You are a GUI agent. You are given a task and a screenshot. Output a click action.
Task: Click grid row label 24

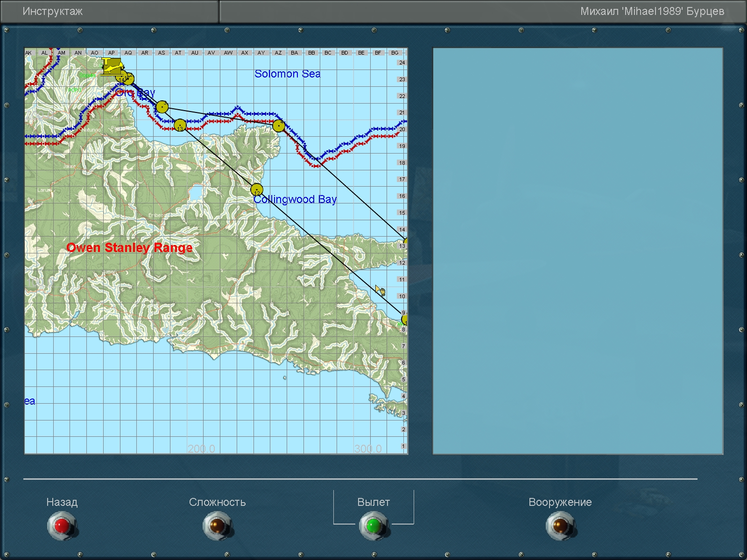coord(402,63)
